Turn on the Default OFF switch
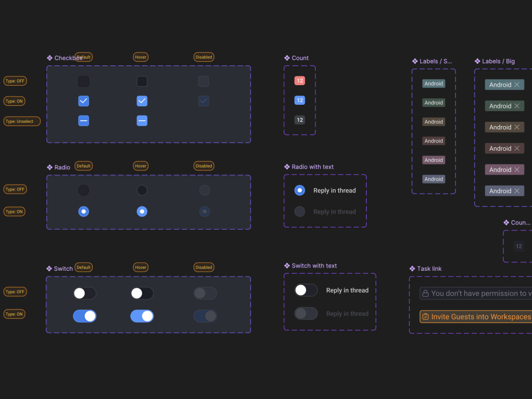 coord(85,293)
